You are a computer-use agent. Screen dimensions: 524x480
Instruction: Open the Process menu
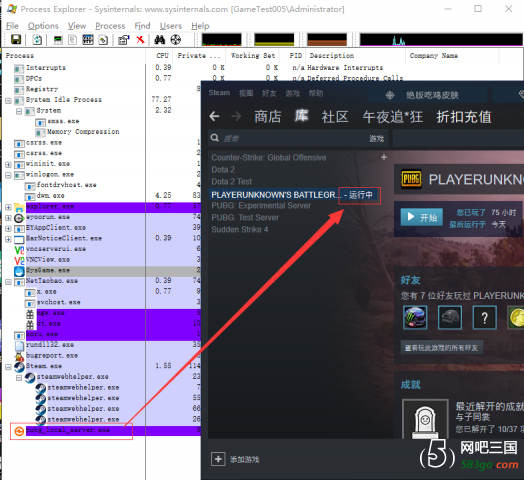click(110, 26)
